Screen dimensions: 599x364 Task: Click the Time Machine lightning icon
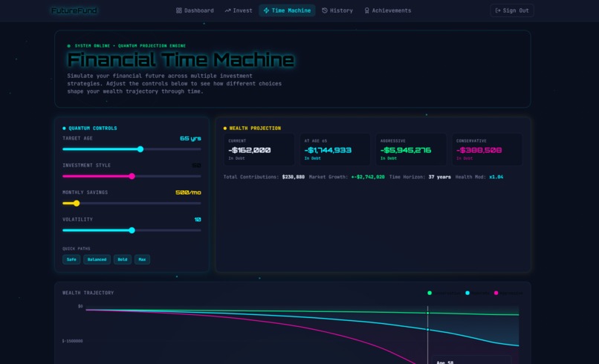tap(266, 10)
